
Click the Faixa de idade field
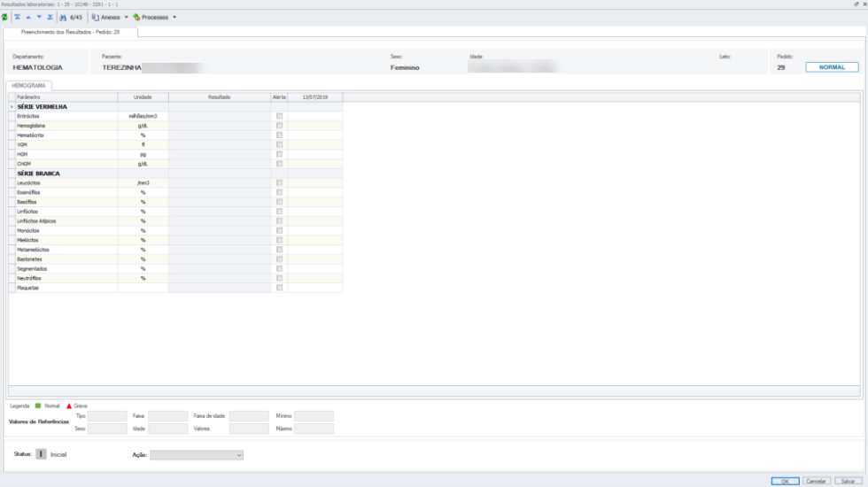coord(249,416)
